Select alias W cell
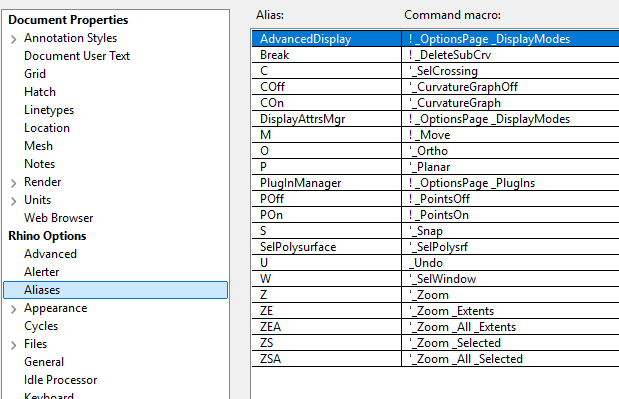 pos(326,279)
